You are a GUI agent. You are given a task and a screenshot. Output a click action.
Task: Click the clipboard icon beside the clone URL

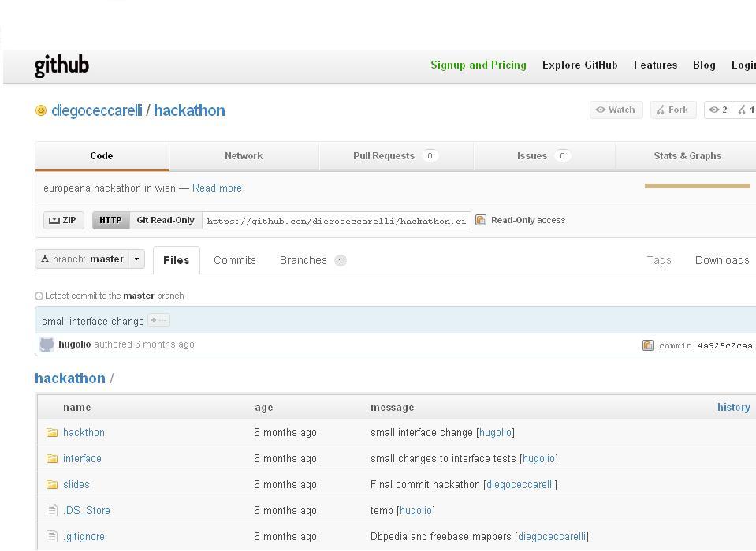(481, 221)
